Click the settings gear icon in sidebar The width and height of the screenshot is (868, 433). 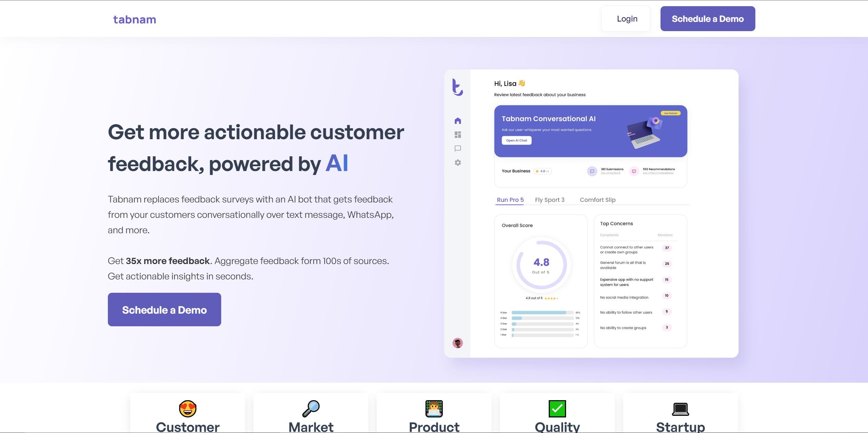point(457,162)
